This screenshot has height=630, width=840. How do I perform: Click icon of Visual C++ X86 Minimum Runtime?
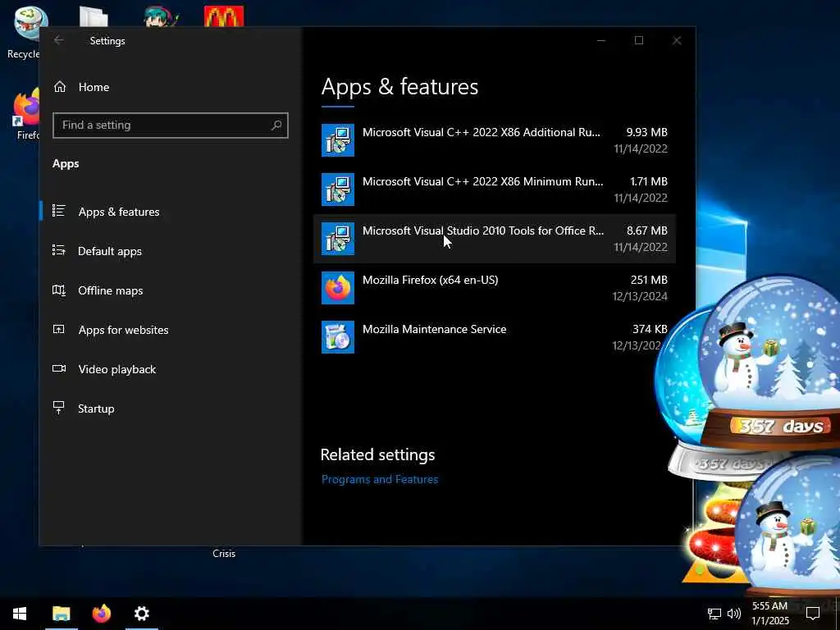(337, 189)
